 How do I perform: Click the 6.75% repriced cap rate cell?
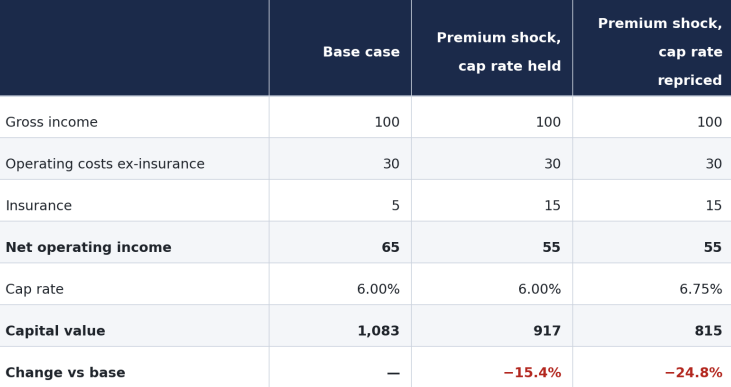(701, 289)
